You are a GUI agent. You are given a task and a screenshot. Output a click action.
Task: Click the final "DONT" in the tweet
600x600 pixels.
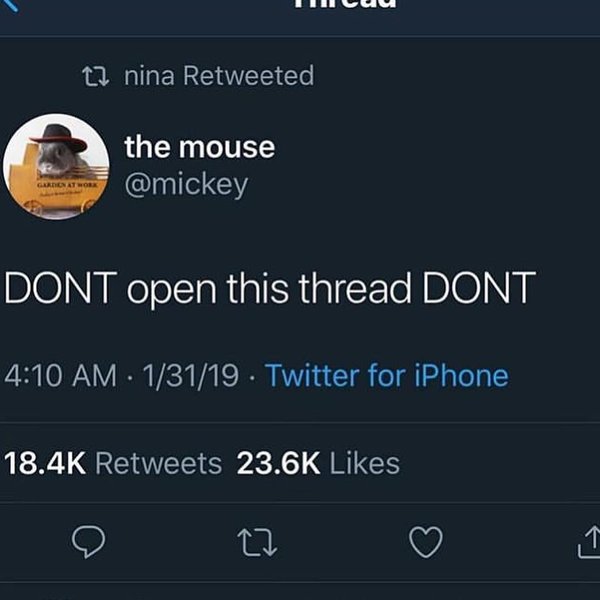[x=480, y=289]
